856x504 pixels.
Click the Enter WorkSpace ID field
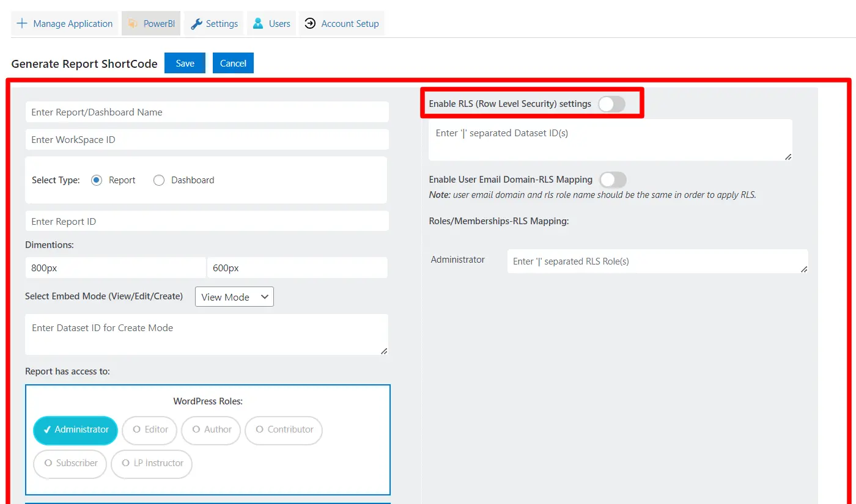click(207, 139)
